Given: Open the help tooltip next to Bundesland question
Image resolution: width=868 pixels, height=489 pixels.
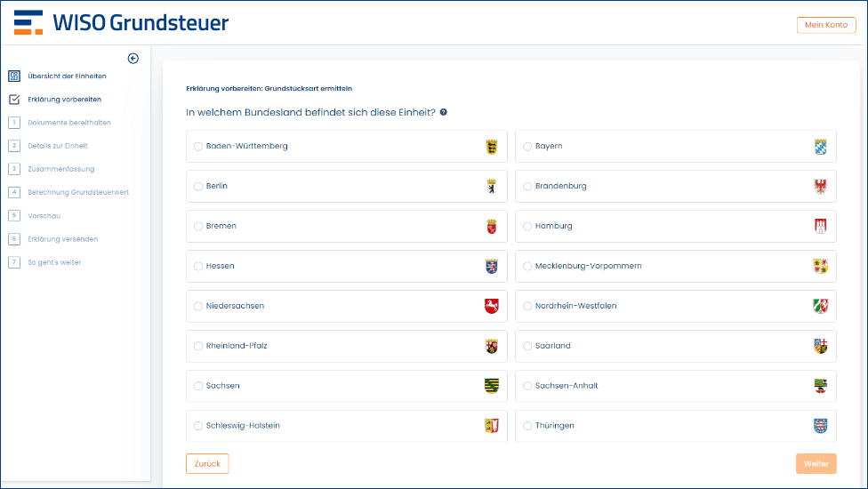Looking at the screenshot, I should (444, 112).
